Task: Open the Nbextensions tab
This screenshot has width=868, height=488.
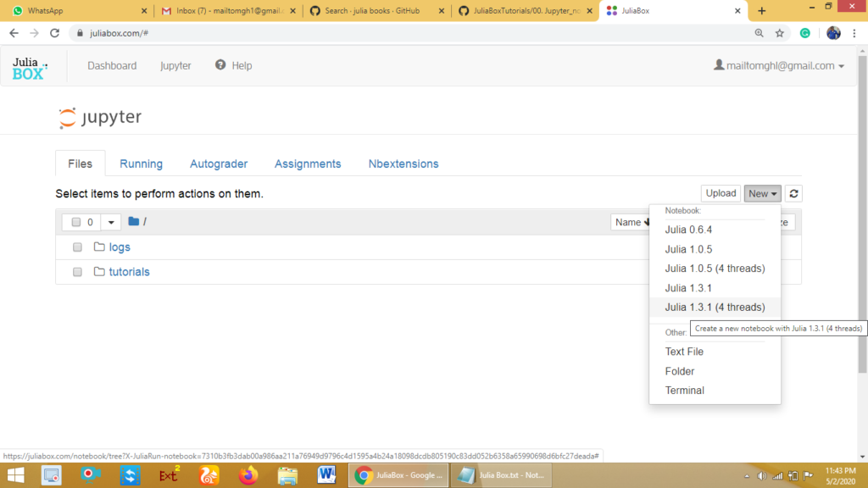Action: [403, 164]
